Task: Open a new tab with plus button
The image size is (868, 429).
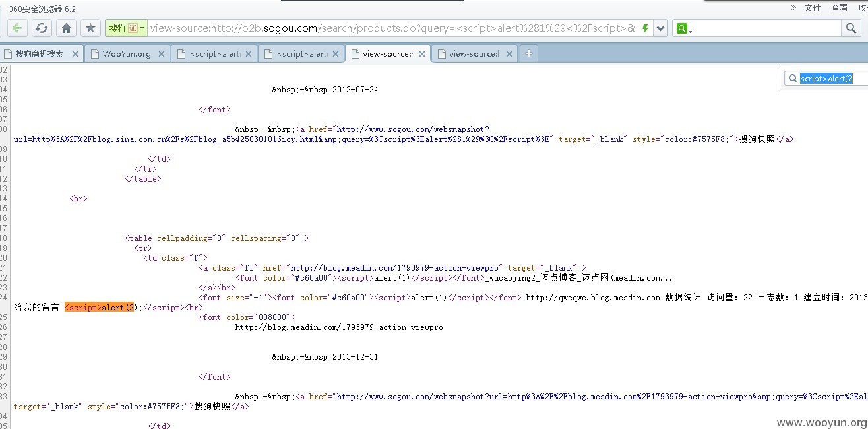Action: [528, 54]
